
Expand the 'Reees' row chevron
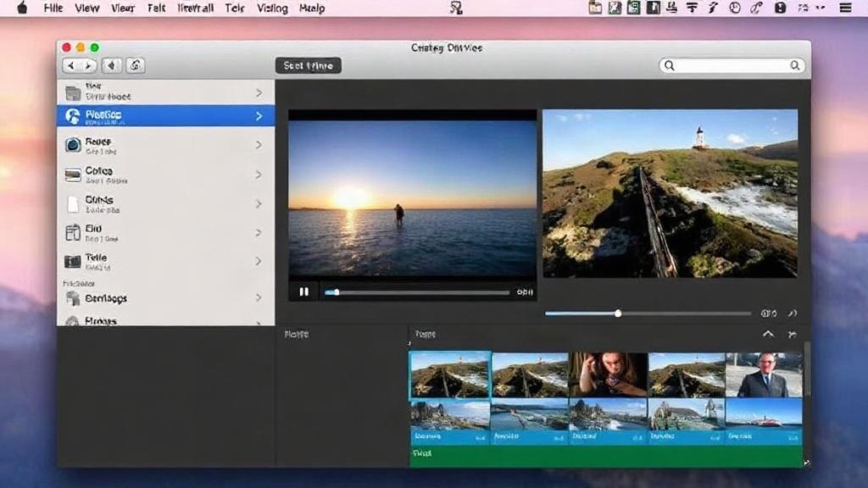click(259, 144)
